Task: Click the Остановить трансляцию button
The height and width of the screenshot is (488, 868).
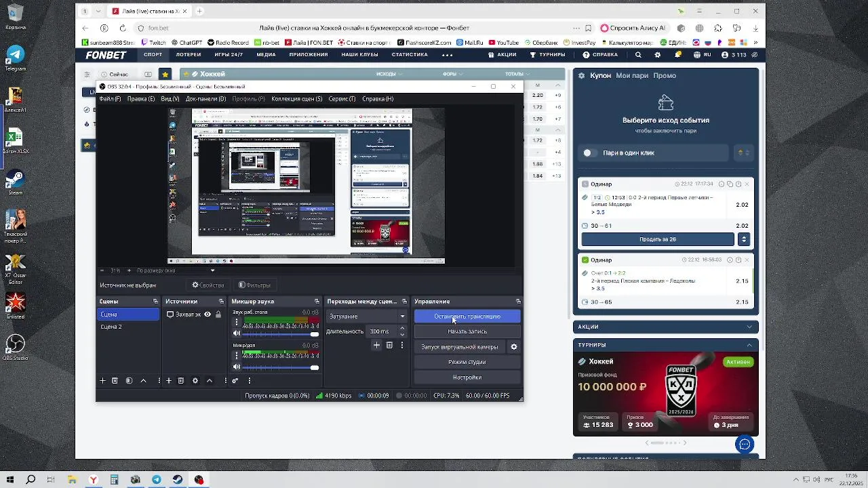Action: [x=467, y=317]
